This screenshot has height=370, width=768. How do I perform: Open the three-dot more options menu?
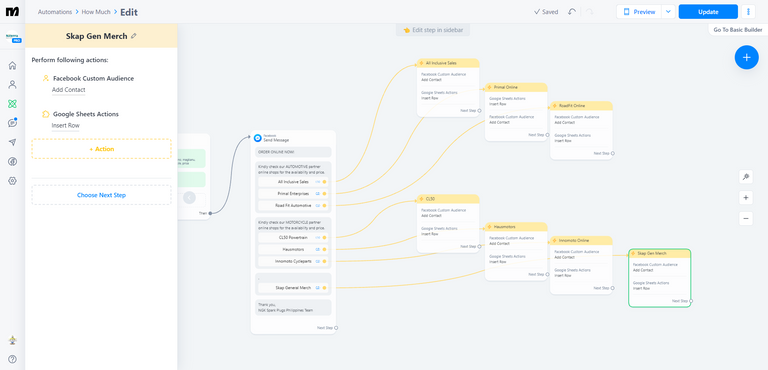[748, 12]
